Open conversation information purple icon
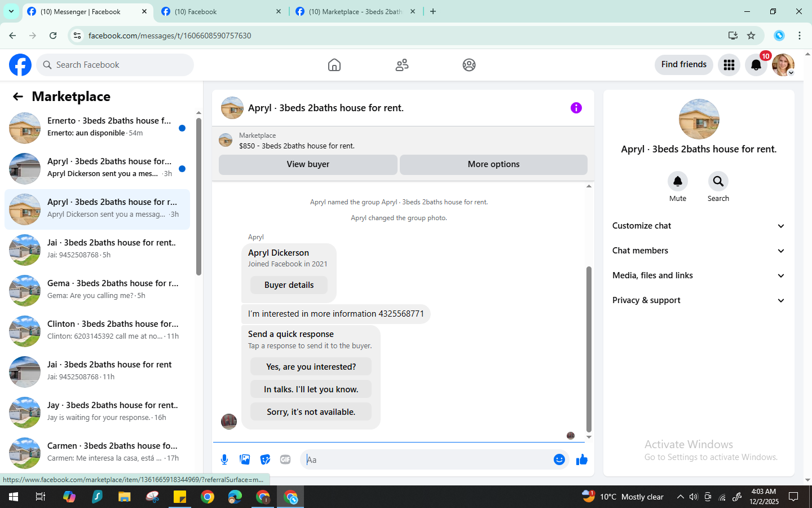 576,108
